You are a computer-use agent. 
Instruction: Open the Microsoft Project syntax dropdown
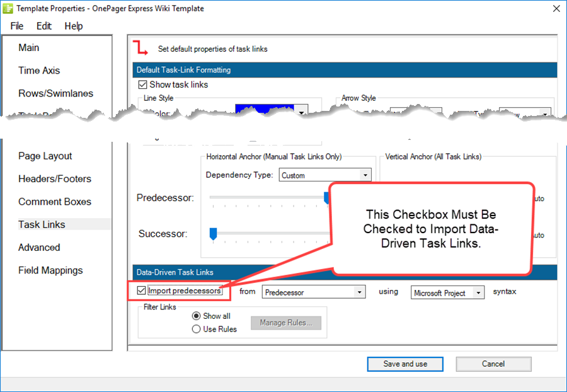coord(478,292)
